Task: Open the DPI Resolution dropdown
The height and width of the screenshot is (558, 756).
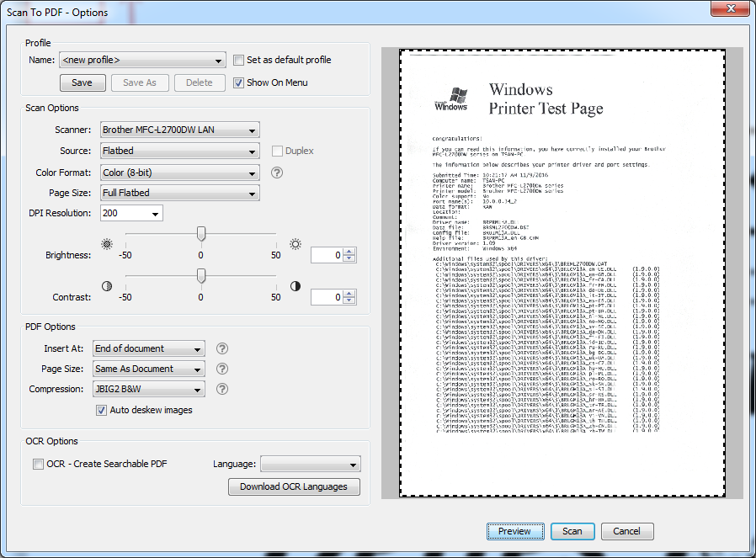Action: click(x=131, y=213)
